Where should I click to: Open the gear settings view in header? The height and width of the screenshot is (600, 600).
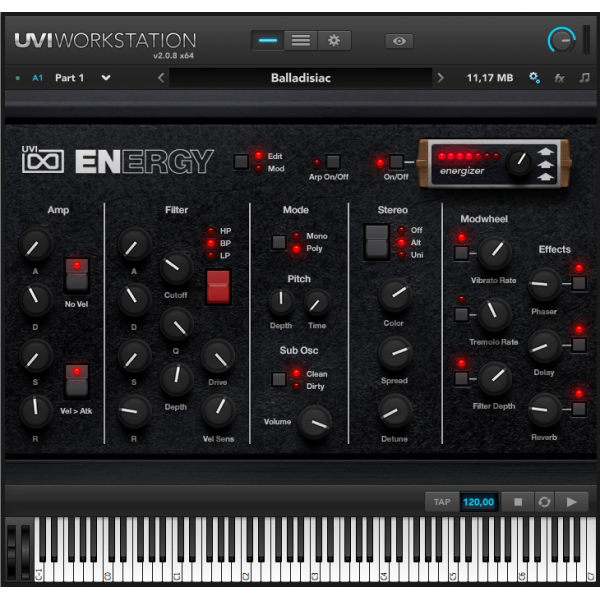pyautogui.click(x=334, y=41)
